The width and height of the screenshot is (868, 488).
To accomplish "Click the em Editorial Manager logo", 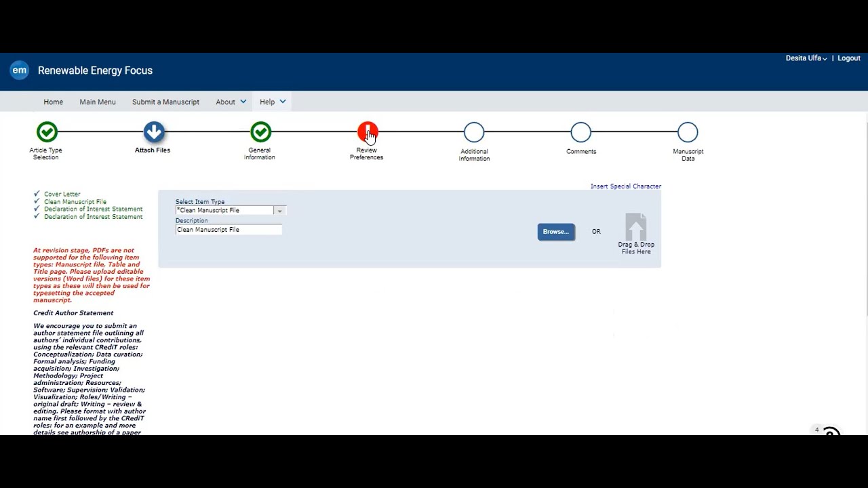I will tap(20, 70).
